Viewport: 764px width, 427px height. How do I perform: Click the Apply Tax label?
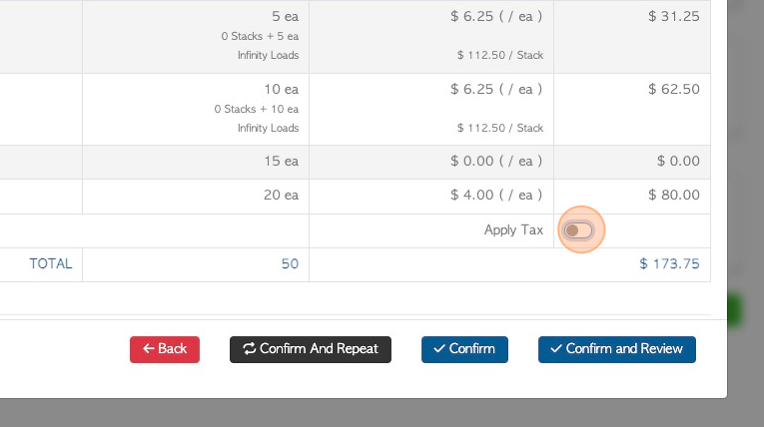coord(513,230)
